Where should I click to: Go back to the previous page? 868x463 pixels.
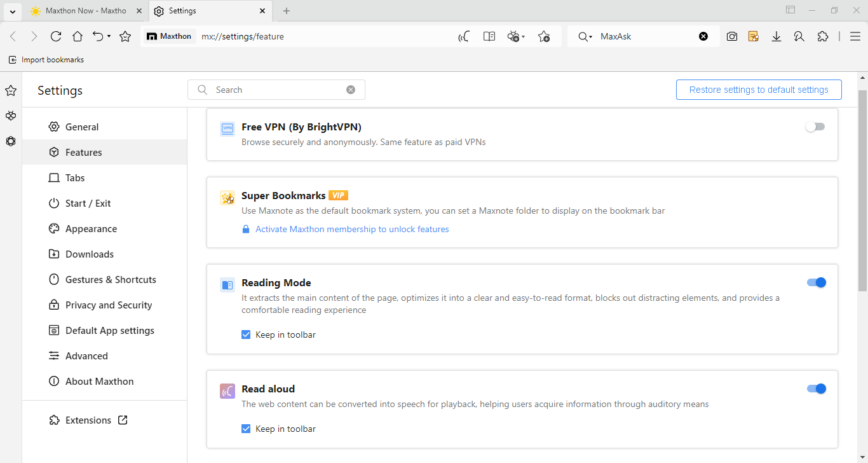tap(13, 36)
